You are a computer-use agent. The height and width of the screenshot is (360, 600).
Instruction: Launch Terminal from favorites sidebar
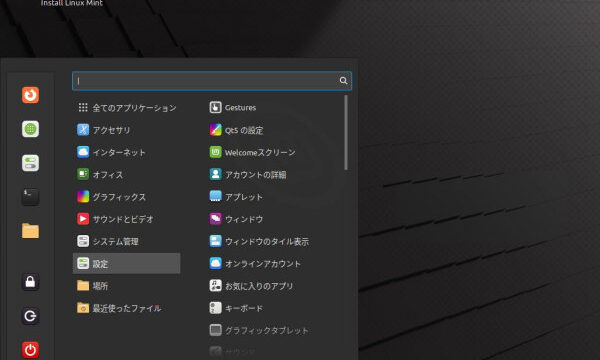click(30, 197)
